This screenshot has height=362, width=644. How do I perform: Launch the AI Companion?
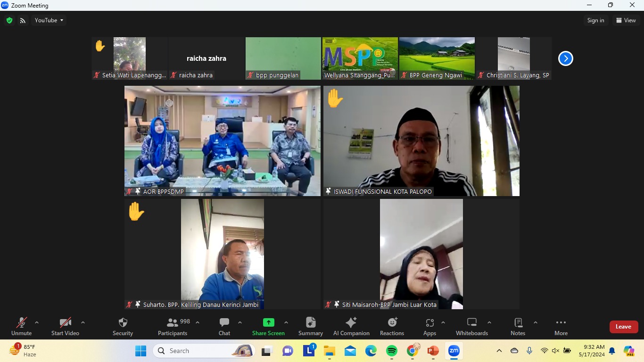(x=351, y=326)
